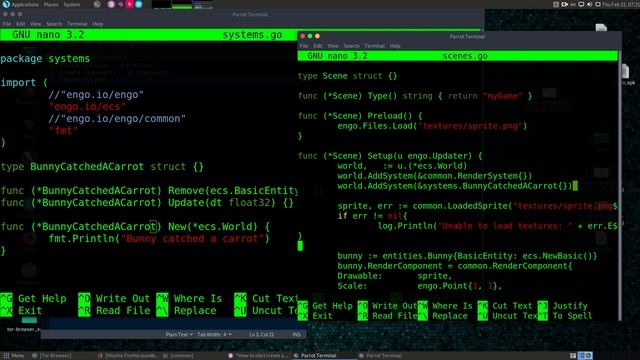The image size is (640, 360).
Task: Click the scenes.go filename in nano title
Action: pos(465,56)
